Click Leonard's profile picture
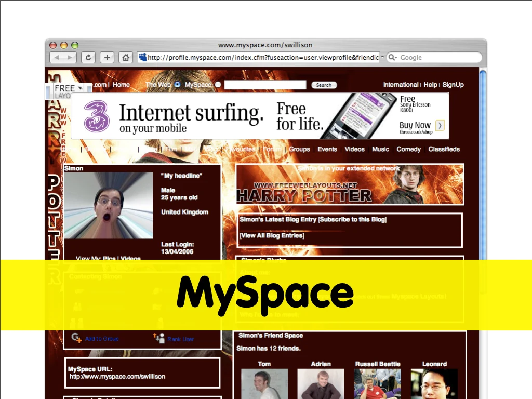 (x=434, y=384)
